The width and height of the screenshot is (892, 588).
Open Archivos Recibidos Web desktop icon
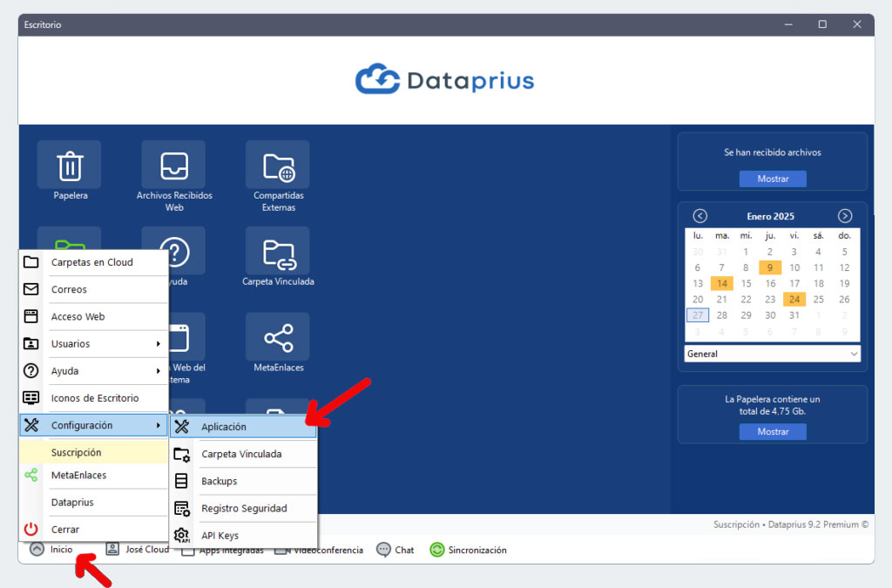[173, 165]
